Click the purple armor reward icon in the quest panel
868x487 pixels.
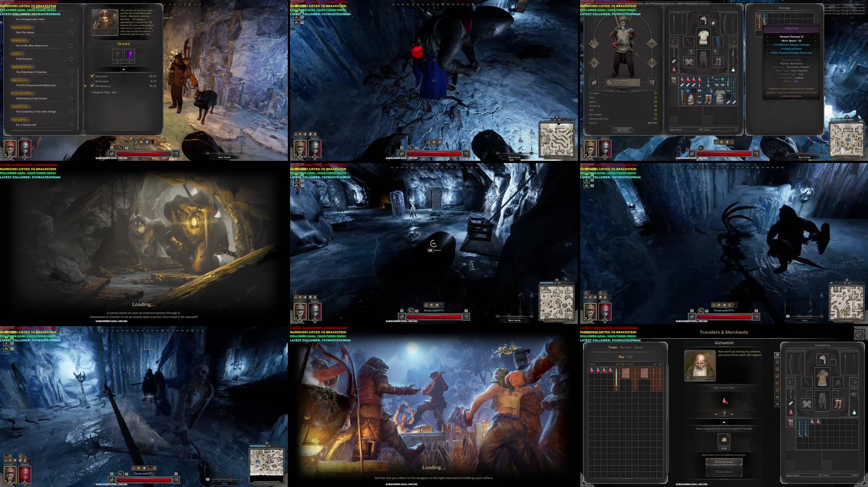coord(130,54)
